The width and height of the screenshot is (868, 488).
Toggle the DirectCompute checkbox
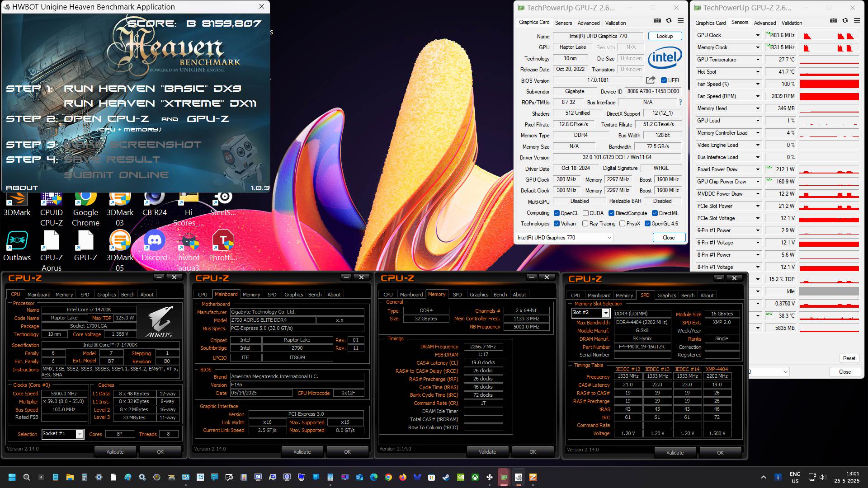point(611,213)
